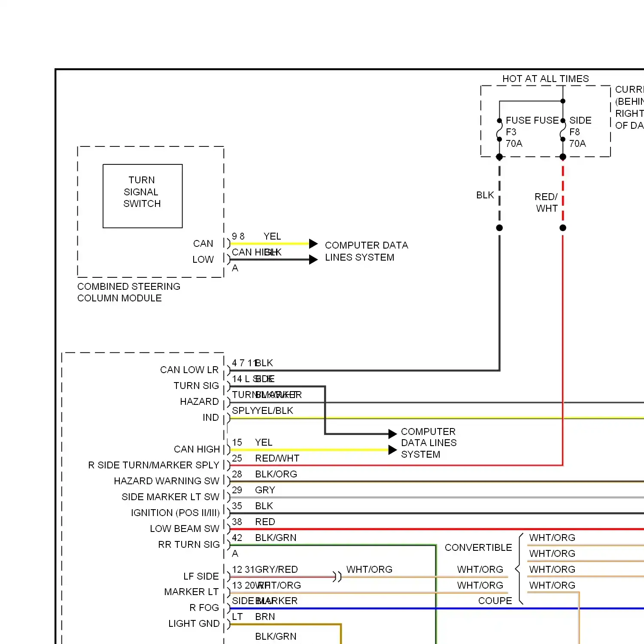Click the CONVERTIBLE label
644x644 pixels.
coord(478,547)
